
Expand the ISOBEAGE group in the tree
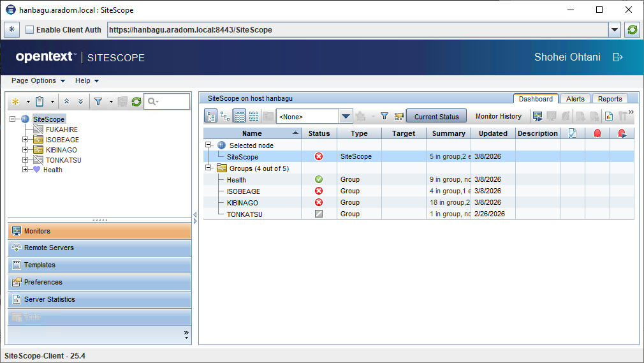click(26, 139)
